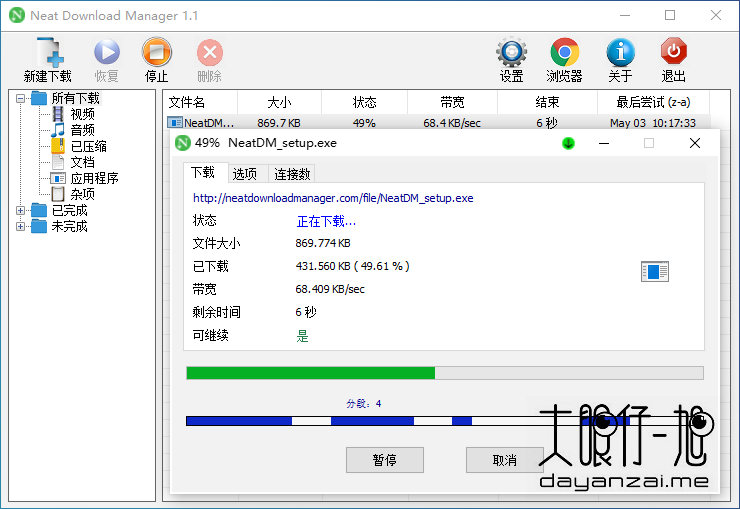This screenshot has width=740, height=509.
Task: Click the N logo icon in progress dialog title
Action: [x=183, y=142]
